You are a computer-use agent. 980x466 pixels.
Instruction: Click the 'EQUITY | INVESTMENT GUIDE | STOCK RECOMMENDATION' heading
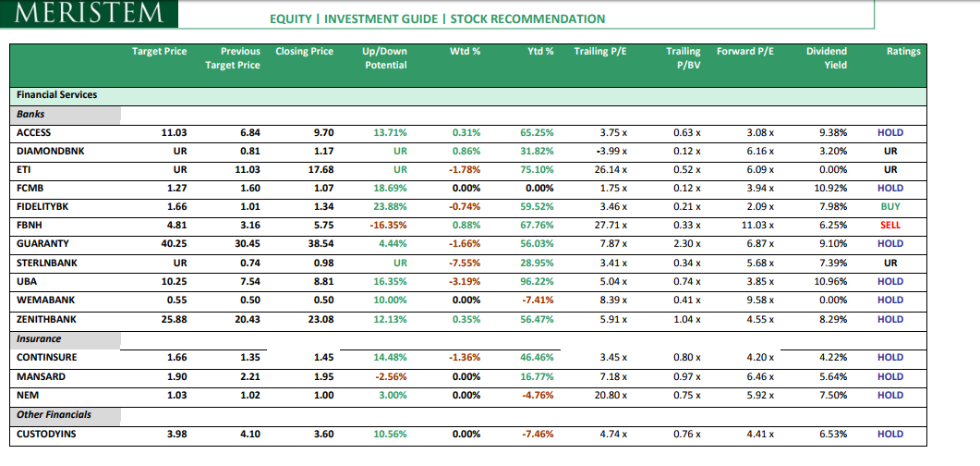438,18
